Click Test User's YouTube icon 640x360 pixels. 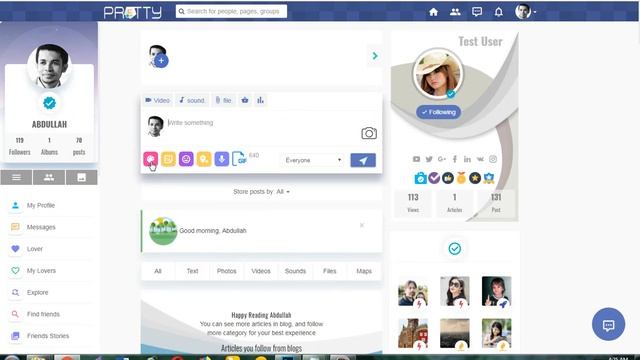pos(416,159)
